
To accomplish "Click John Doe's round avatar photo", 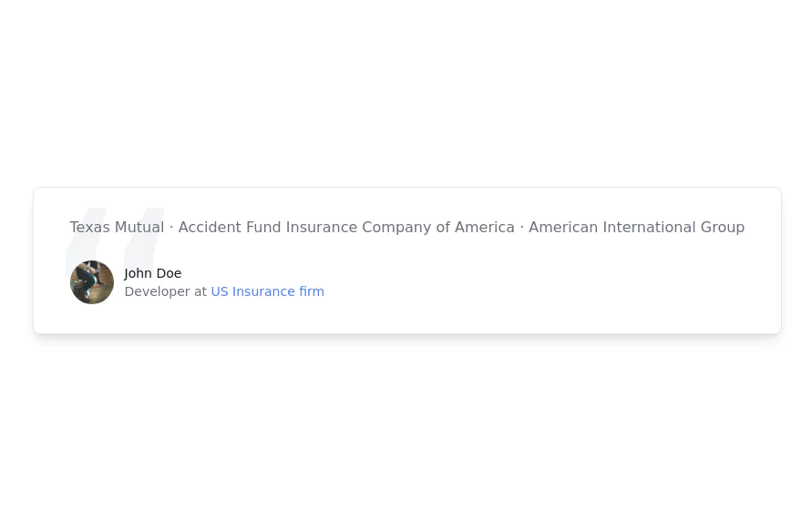I will pyautogui.click(x=92, y=282).
